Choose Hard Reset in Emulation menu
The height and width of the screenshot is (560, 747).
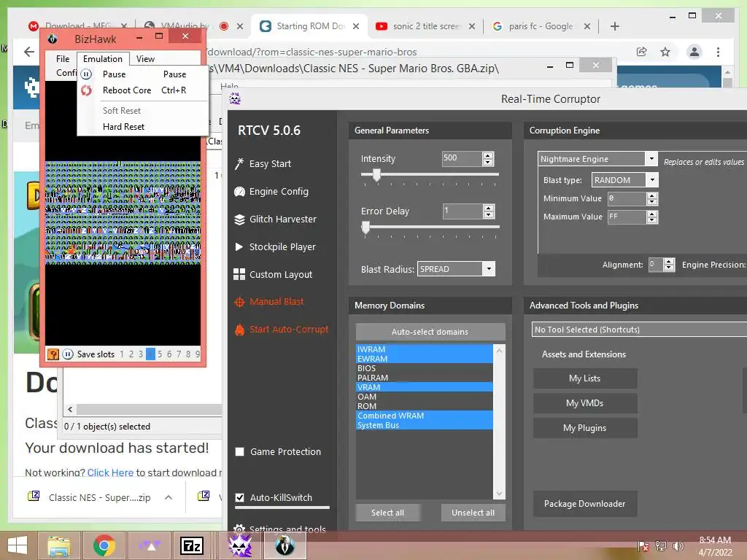click(123, 127)
